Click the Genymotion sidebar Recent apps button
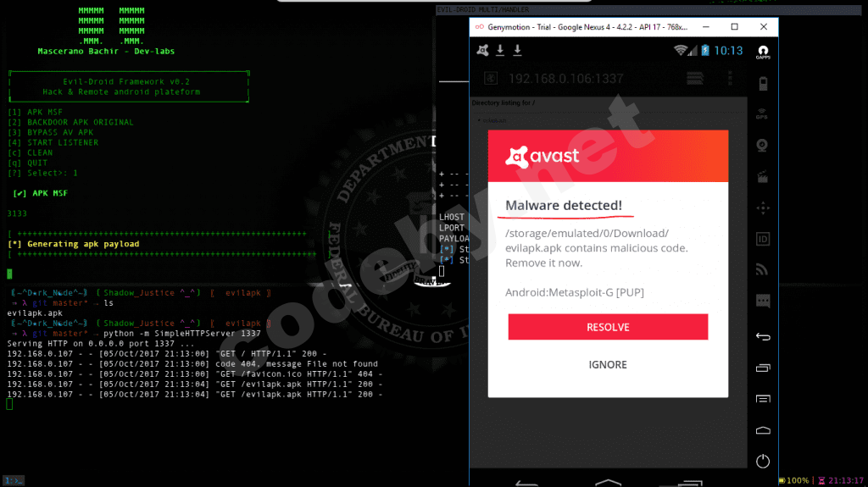This screenshot has height=487, width=868. click(763, 368)
